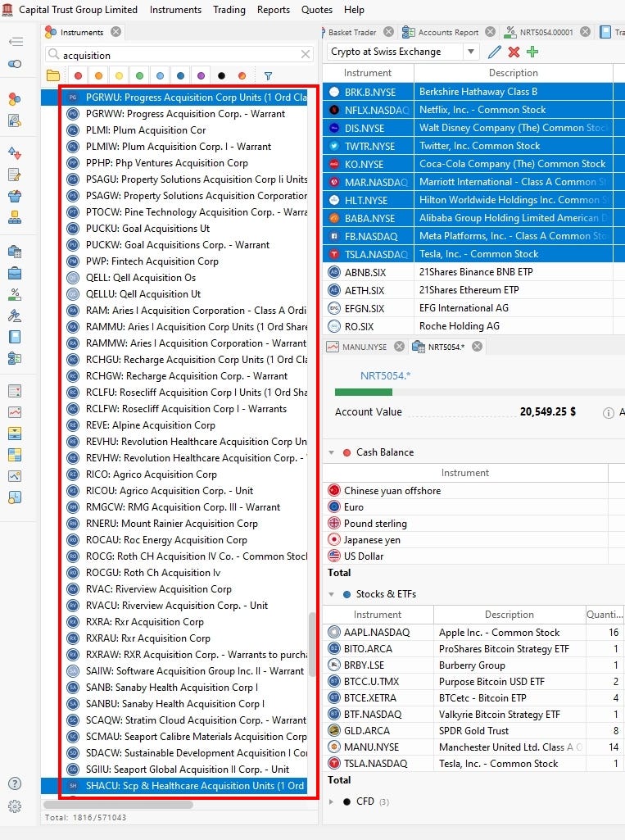Select the red color filter dot
Image resolution: width=625 pixels, height=840 pixels.
click(78, 76)
